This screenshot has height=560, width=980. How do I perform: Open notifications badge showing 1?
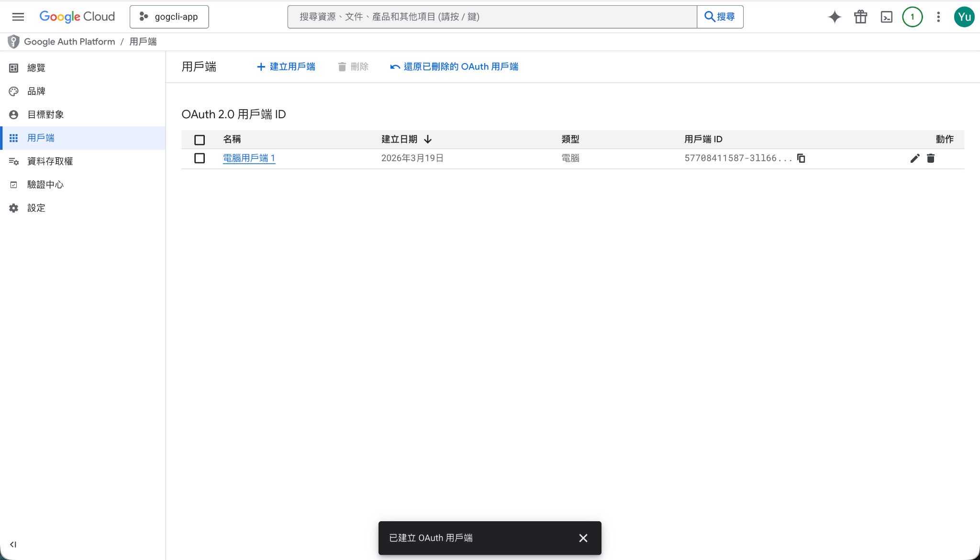pyautogui.click(x=912, y=17)
